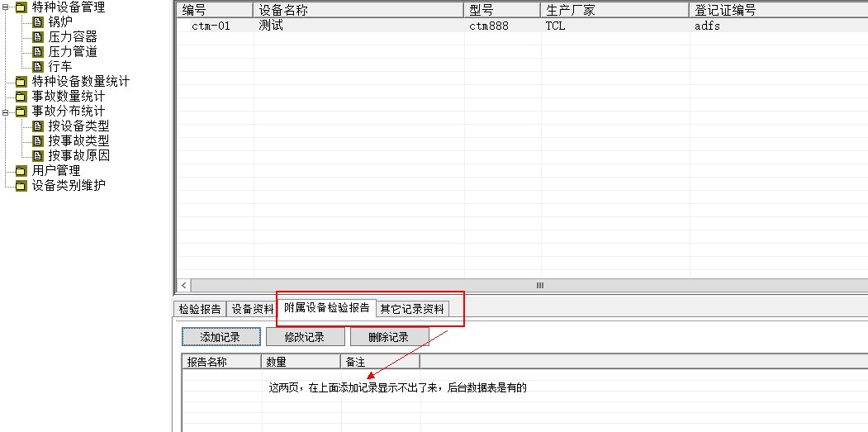This screenshot has width=868, height=432.
Task: Collapse the 事故分布统计 tree node
Action: pos(6,112)
